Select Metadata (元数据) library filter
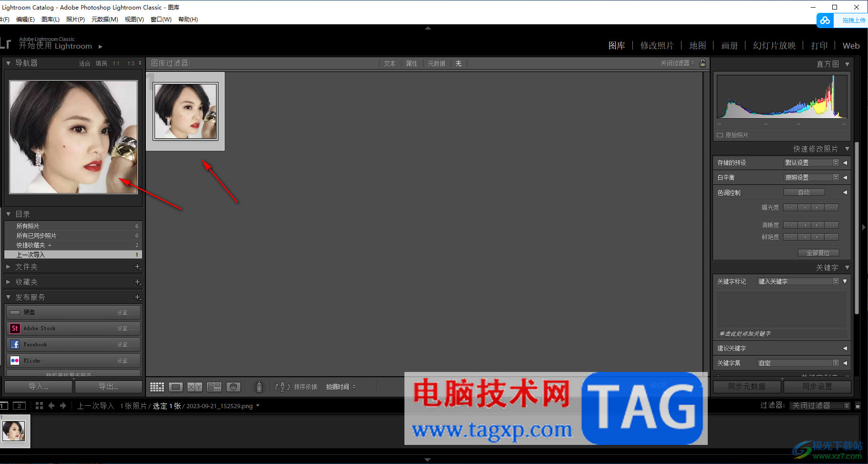The width and height of the screenshot is (868, 464). (x=436, y=63)
